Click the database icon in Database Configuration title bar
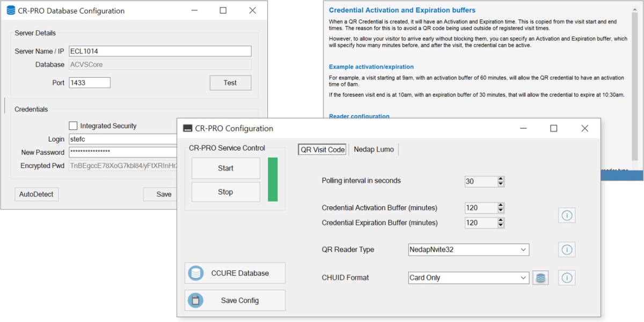The width and height of the screenshot is (644, 322). coord(10,10)
